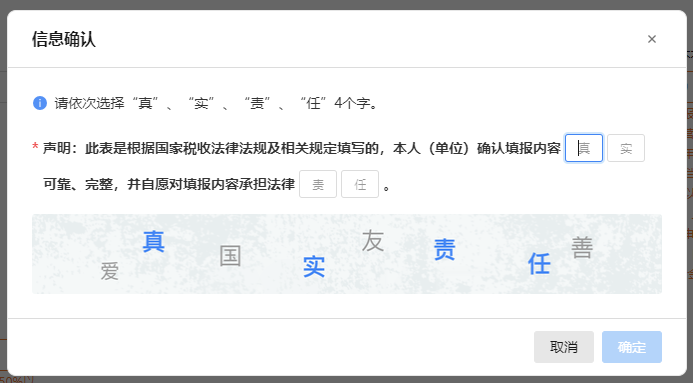Click the text 可靠、完整，并自愿对填报内容承担法律
The width and height of the screenshot is (693, 383).
169,184
